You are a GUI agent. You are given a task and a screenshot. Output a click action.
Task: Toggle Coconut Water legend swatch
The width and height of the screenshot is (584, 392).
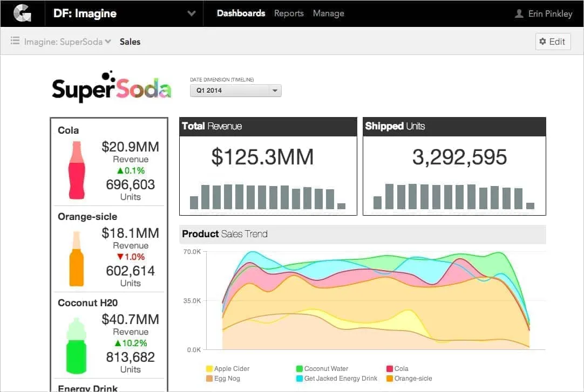coord(299,369)
